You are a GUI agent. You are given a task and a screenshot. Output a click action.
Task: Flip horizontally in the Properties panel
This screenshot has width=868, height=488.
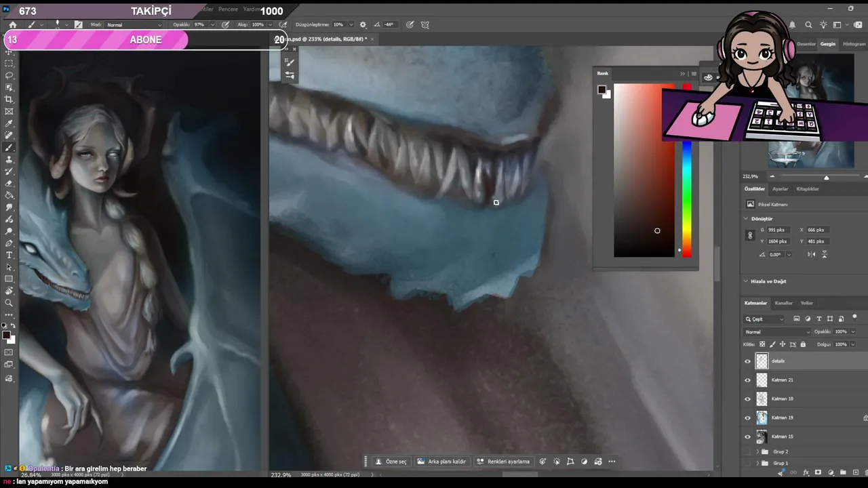point(812,254)
